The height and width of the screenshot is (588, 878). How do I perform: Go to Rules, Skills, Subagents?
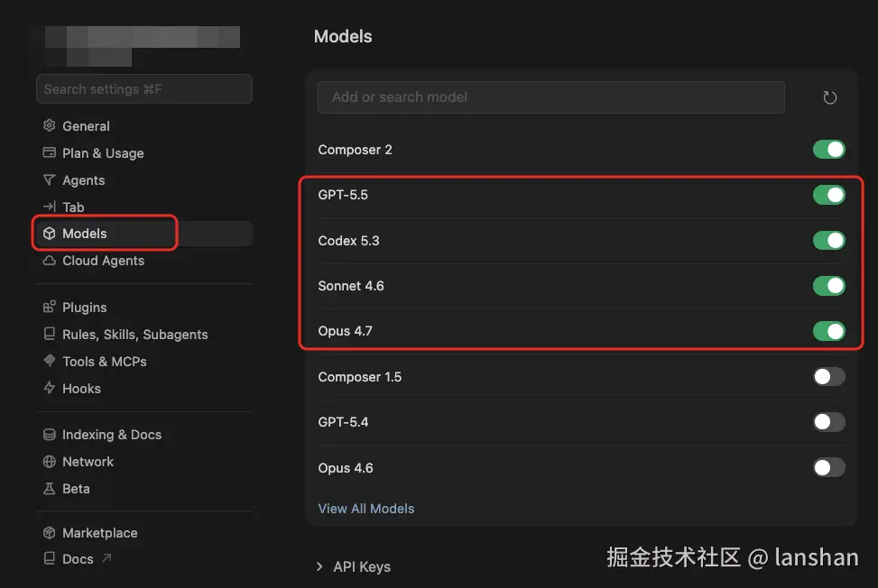143,335
